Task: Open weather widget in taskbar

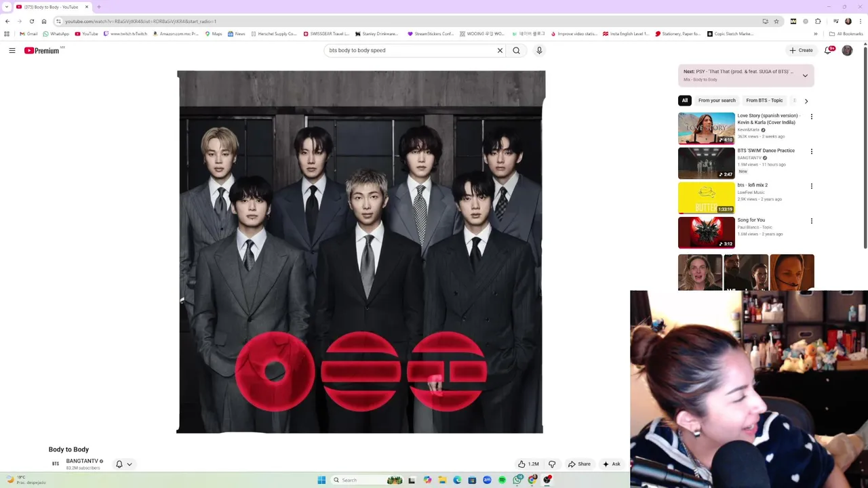Action: coord(26,480)
